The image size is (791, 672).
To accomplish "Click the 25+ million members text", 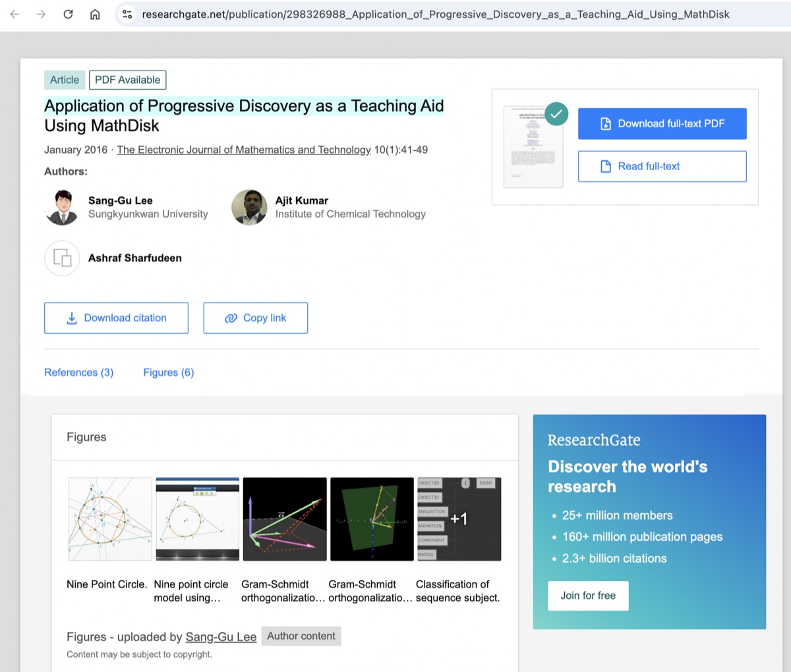I will [x=618, y=516].
